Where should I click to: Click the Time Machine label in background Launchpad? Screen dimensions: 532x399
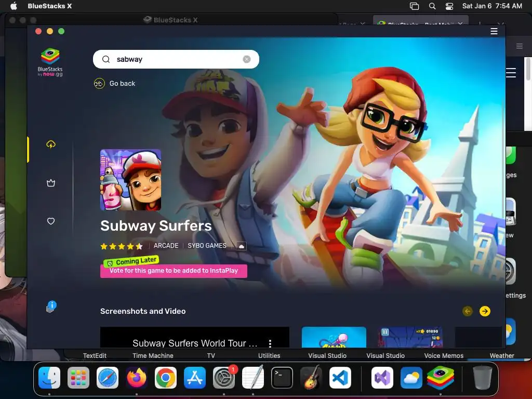point(153,355)
